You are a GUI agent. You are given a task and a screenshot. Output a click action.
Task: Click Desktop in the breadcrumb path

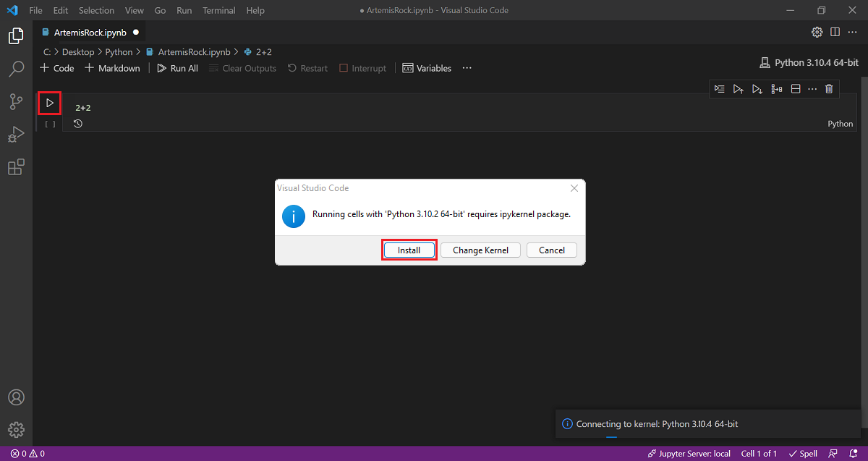click(78, 52)
